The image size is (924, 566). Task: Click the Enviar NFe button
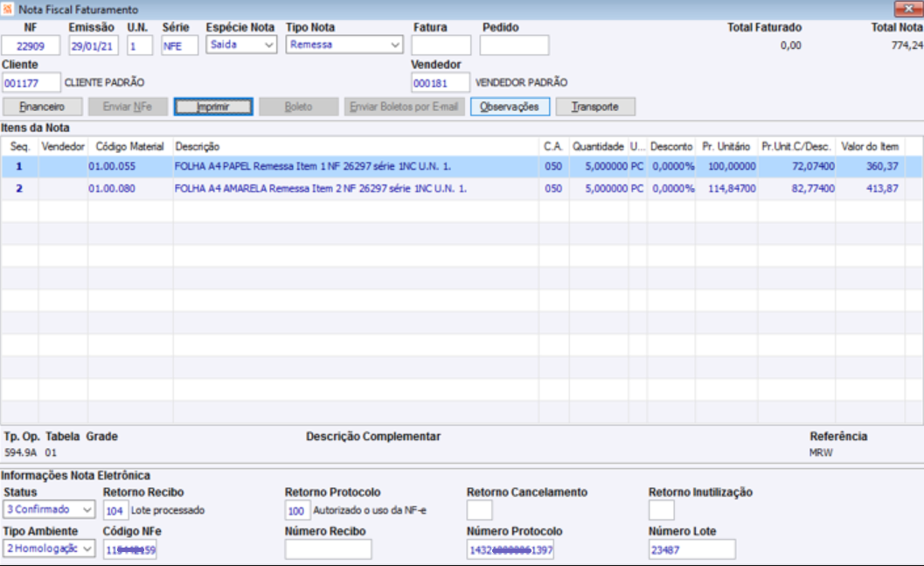[x=128, y=107]
